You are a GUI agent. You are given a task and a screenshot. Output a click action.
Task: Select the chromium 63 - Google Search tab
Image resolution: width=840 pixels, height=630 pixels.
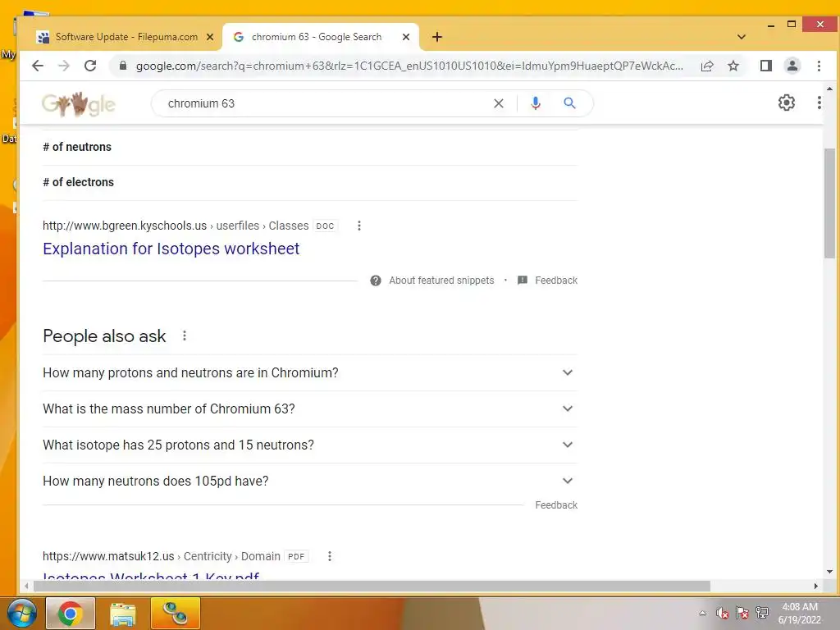point(317,37)
